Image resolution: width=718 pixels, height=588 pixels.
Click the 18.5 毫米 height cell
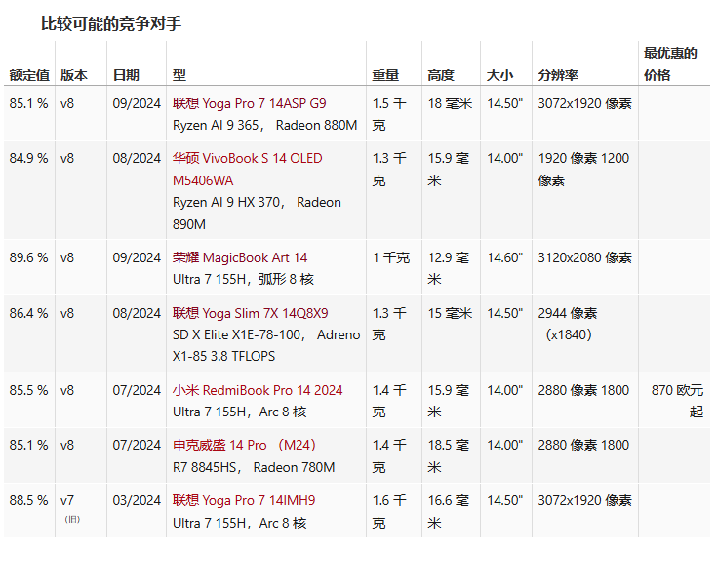point(449,455)
